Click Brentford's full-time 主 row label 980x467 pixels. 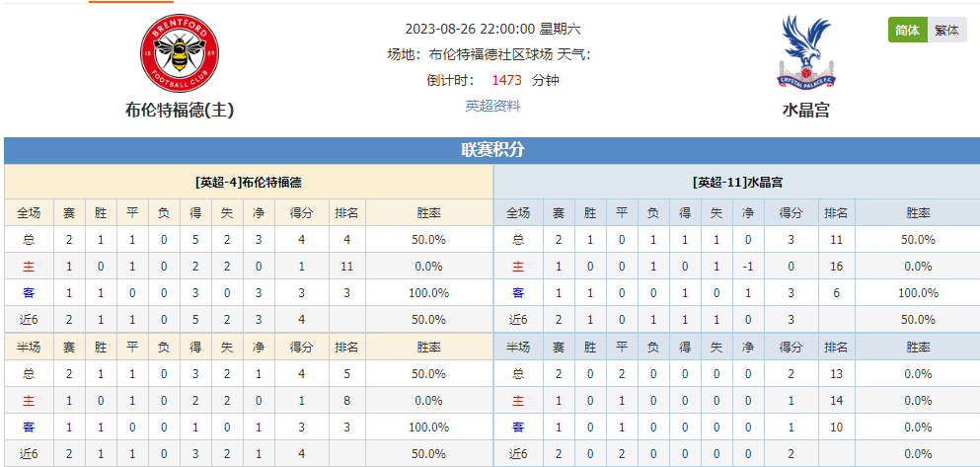(x=29, y=267)
